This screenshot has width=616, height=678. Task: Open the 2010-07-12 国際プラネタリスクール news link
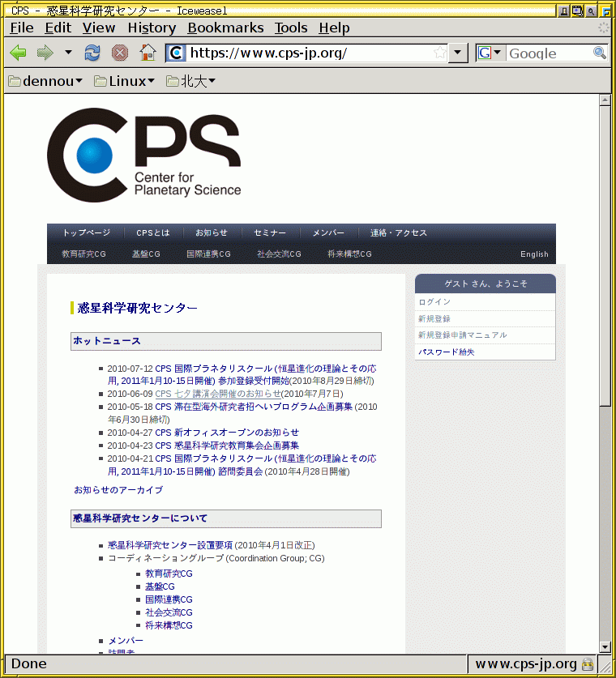pos(242,374)
